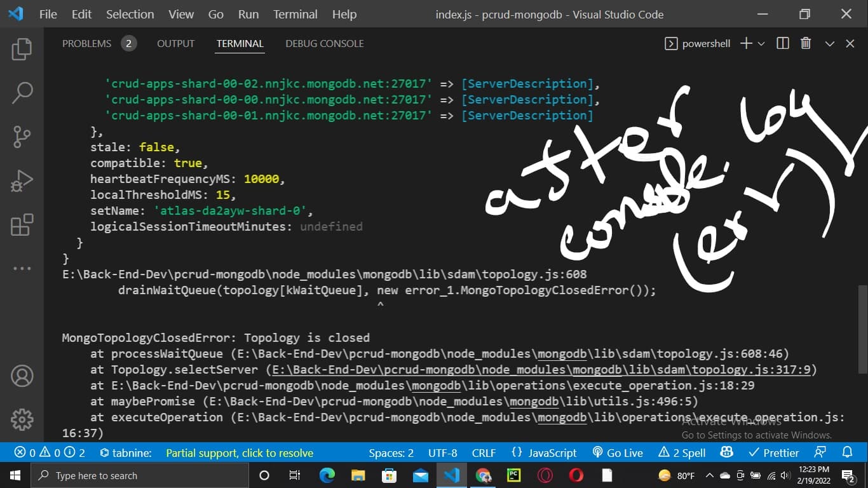Open the Terminal menu
868x488 pixels.
pyautogui.click(x=295, y=14)
